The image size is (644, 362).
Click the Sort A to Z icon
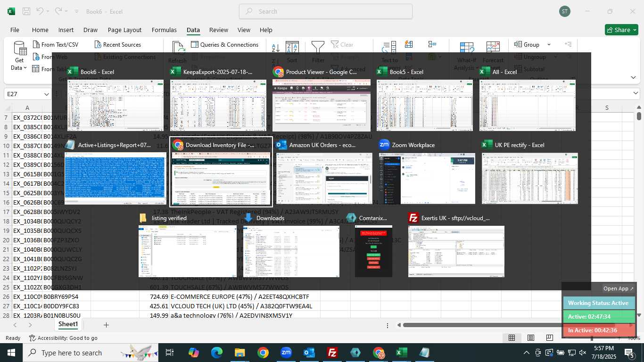pyautogui.click(x=276, y=47)
